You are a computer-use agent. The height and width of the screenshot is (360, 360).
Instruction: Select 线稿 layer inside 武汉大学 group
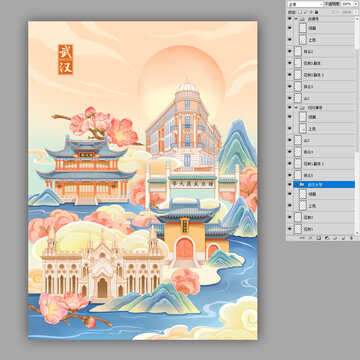click(x=323, y=194)
